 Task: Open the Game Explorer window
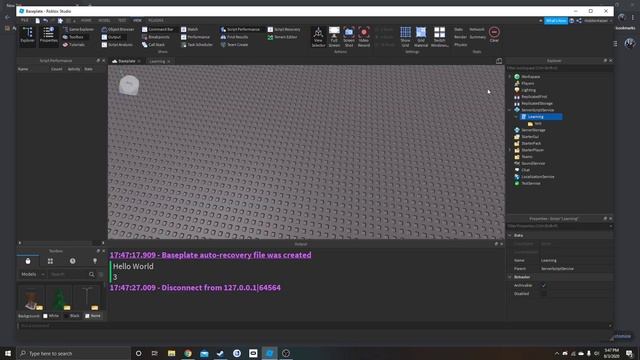(x=78, y=29)
